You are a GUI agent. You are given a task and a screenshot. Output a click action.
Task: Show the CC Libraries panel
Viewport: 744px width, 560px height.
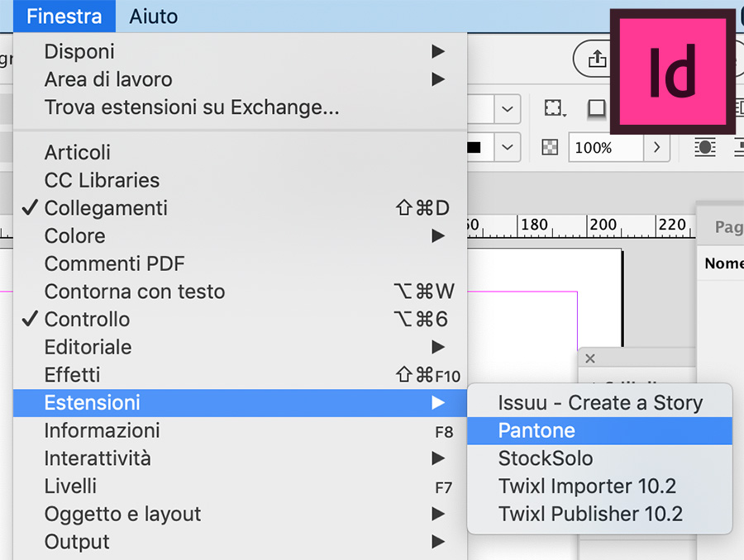240,180
